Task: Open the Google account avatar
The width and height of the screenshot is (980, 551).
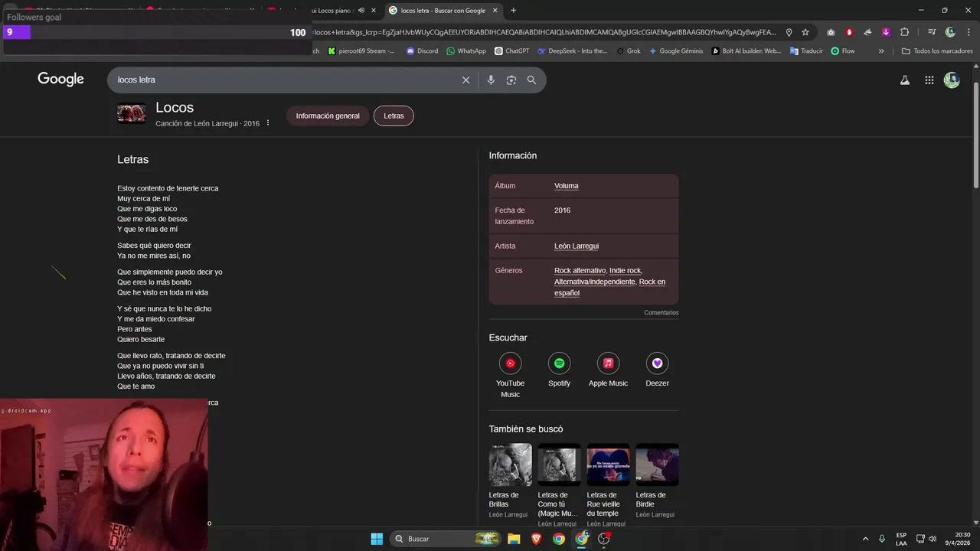Action: click(x=952, y=80)
